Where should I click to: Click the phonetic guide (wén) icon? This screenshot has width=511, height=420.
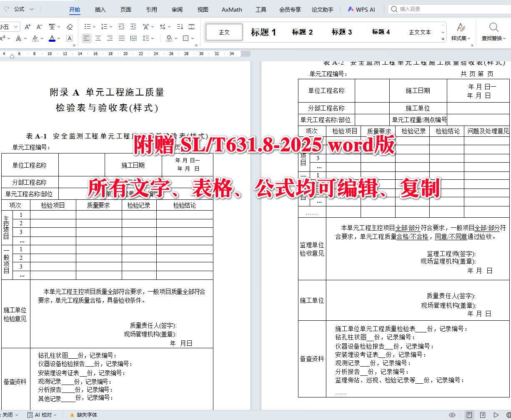pyautogui.click(x=52, y=27)
